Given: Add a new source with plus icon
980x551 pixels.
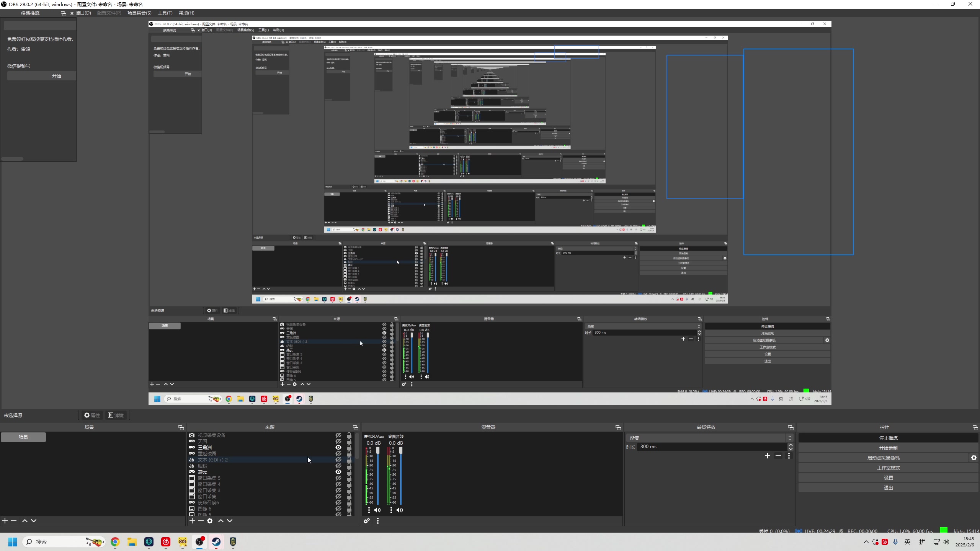Looking at the screenshot, I should (192, 521).
